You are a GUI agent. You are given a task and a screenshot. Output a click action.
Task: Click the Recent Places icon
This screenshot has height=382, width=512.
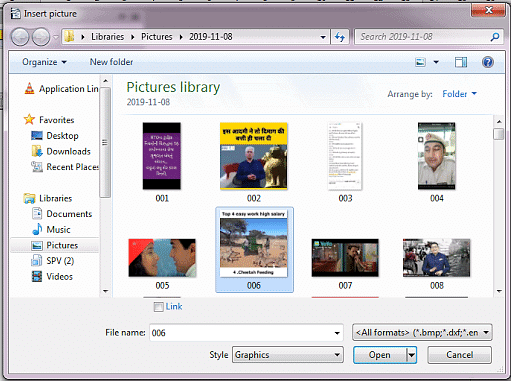pos(37,167)
